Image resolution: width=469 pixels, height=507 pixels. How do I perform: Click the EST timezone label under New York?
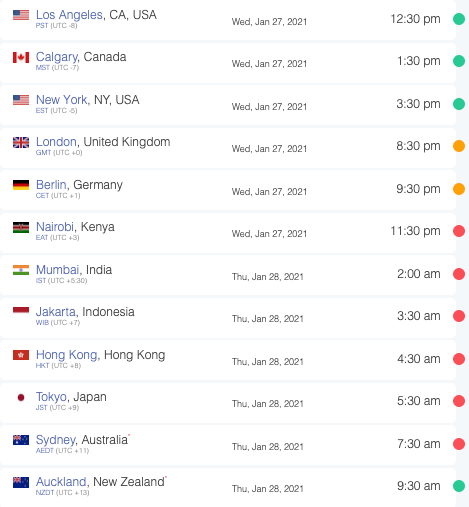coord(42,111)
